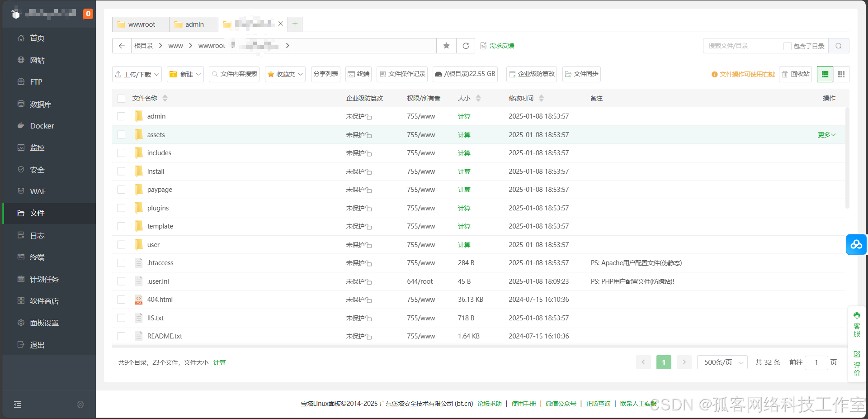Open the recycle bin 回收站
This screenshot has width=868, height=419.
(x=796, y=74)
